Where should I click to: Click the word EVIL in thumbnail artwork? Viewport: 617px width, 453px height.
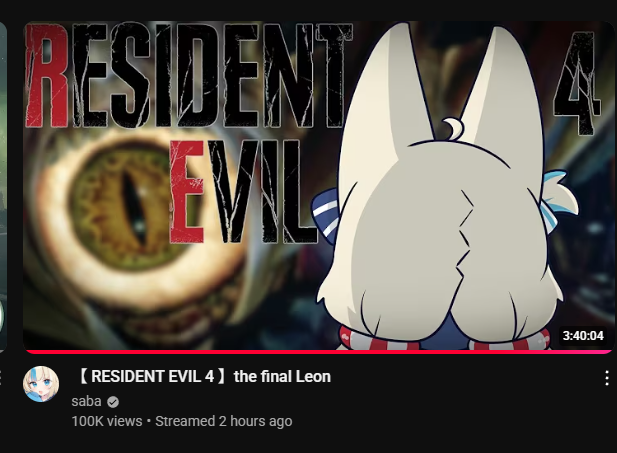[x=240, y=192]
